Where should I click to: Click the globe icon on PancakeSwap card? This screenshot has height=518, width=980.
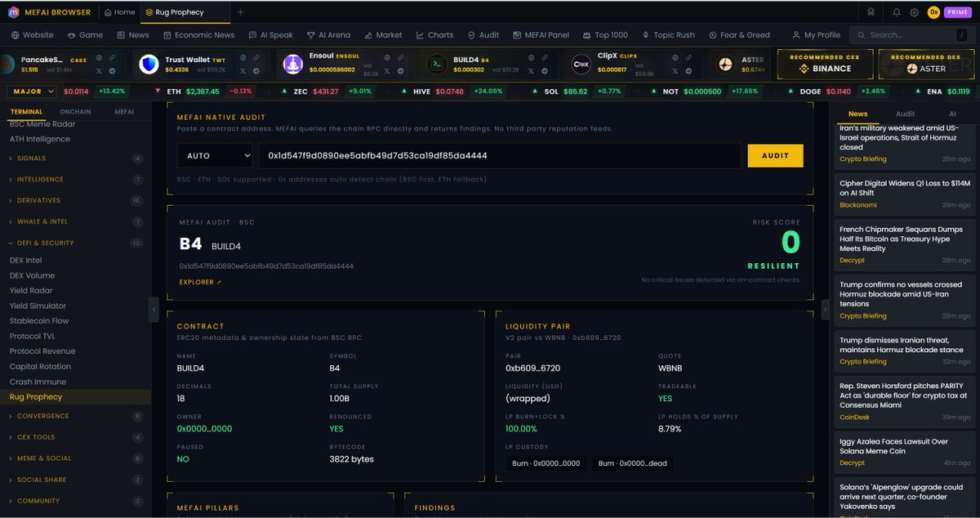pos(99,58)
